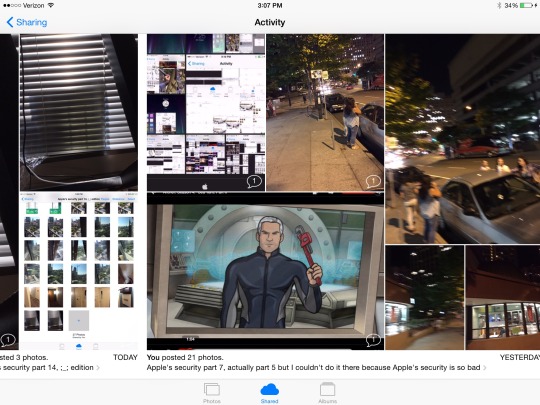This screenshot has width=540, height=405.
Task: Open the Photos tab
Action: pos(212,393)
